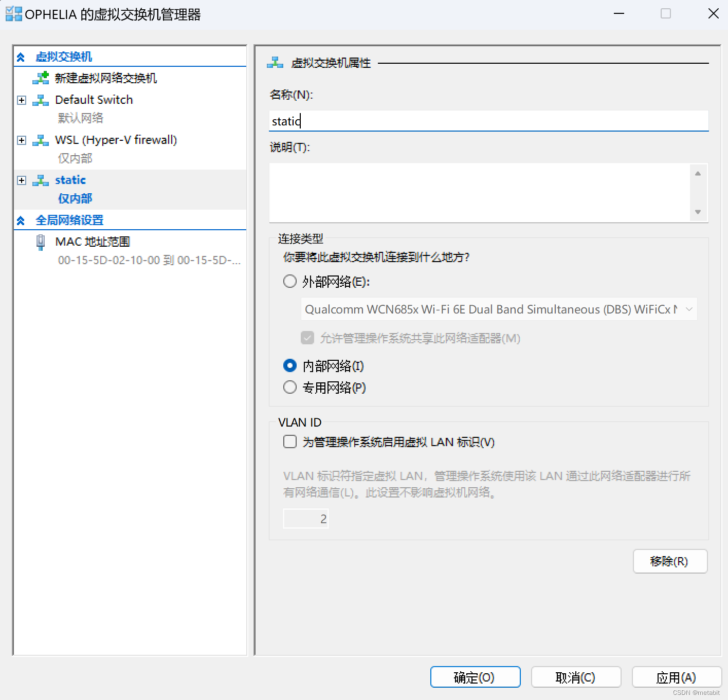Viewport: 728px width, 700px height.
Task: Open the Qualcomm WCN685x adapter dropdown
Action: tap(499, 309)
